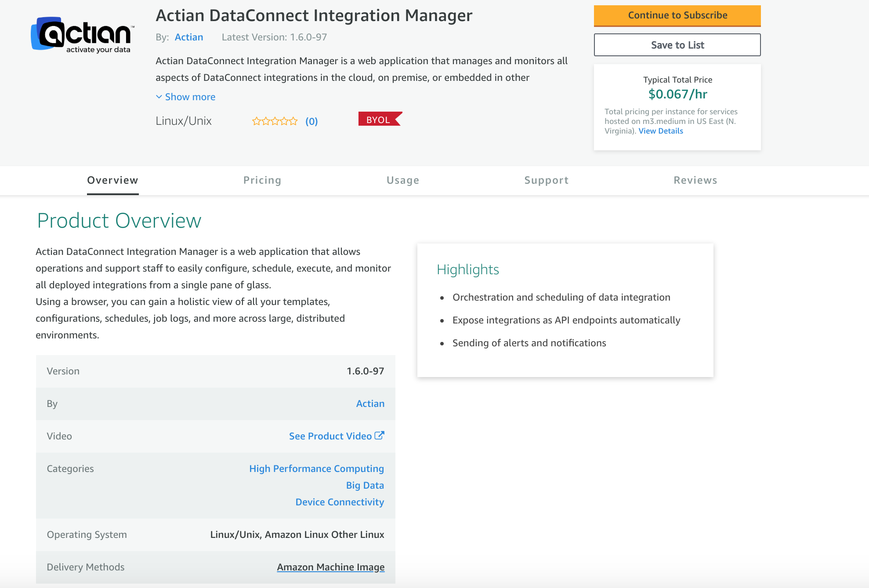
Task: Click the Actian vendor link in header
Action: 189,37
